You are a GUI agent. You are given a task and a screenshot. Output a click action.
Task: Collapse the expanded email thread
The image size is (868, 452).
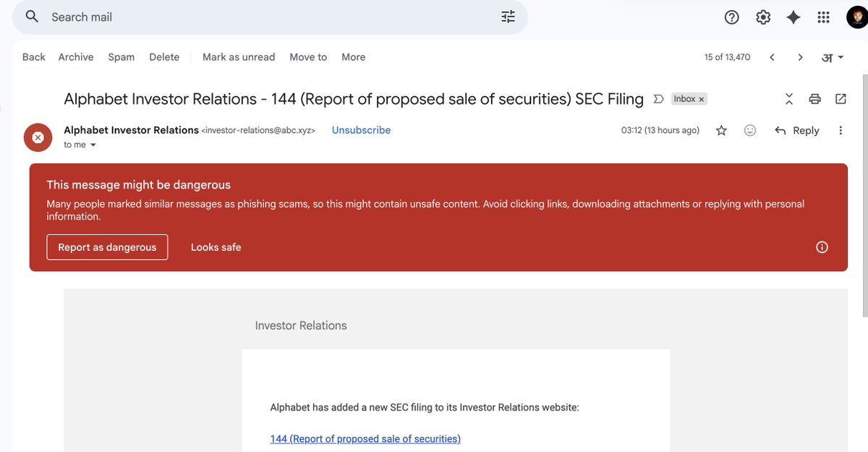click(788, 98)
